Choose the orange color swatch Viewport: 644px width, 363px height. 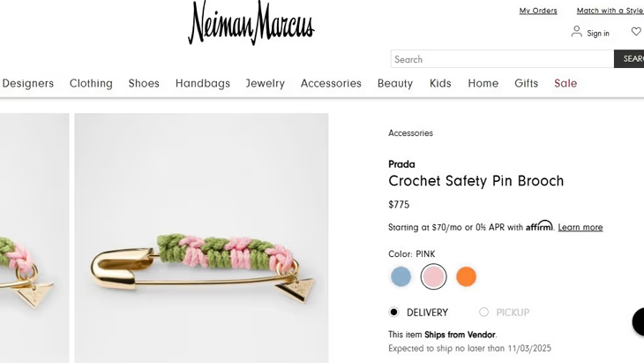pyautogui.click(x=466, y=276)
